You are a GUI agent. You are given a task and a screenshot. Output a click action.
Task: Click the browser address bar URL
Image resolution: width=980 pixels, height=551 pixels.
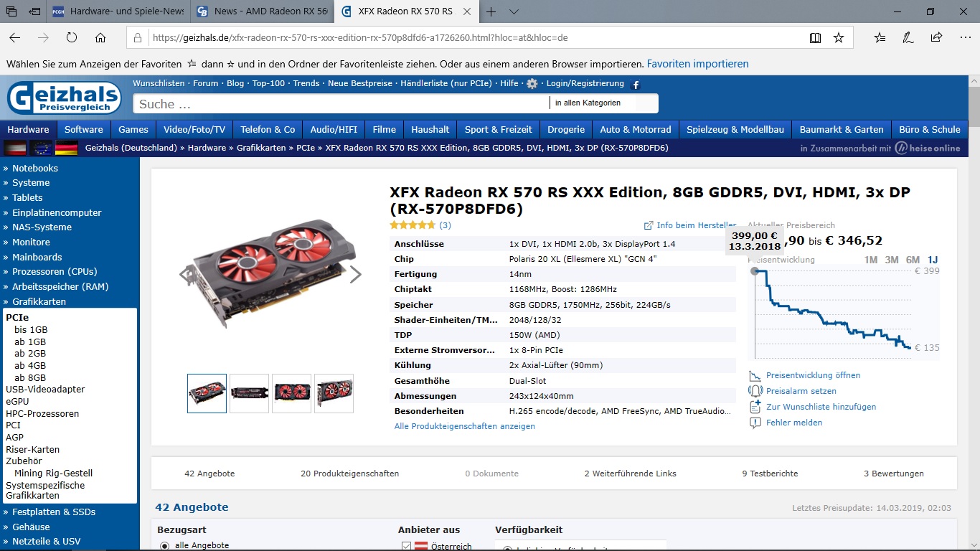coord(360,37)
